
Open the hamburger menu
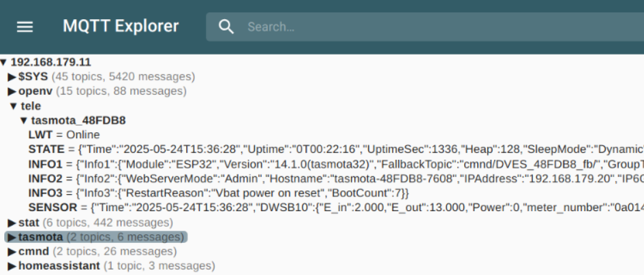point(25,27)
